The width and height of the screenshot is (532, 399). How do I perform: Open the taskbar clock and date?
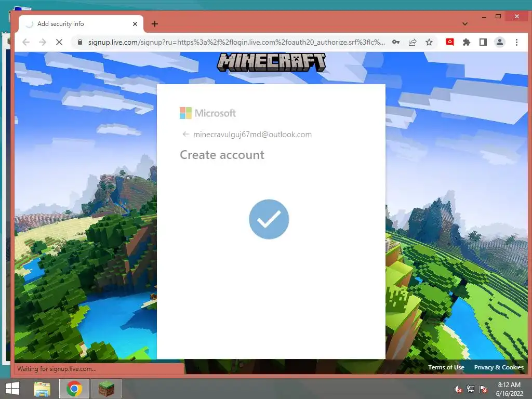point(509,389)
